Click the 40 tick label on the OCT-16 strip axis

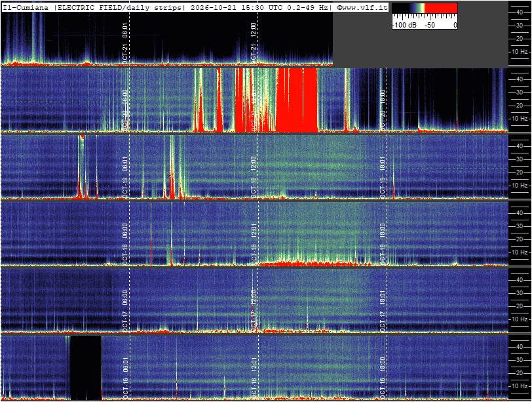coord(520,347)
